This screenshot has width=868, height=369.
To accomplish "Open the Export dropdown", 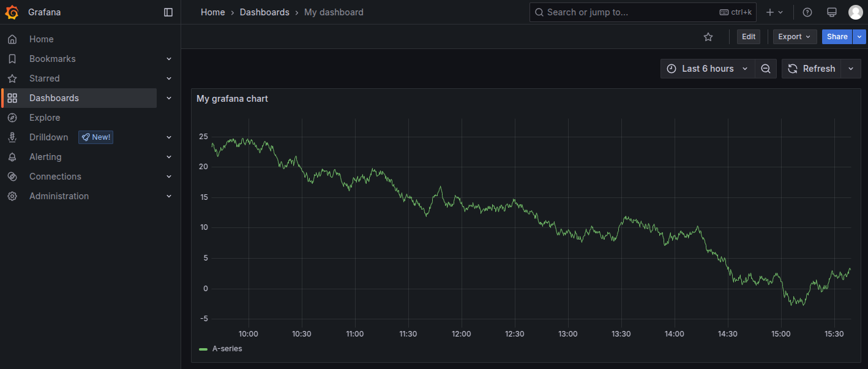I will tap(795, 37).
